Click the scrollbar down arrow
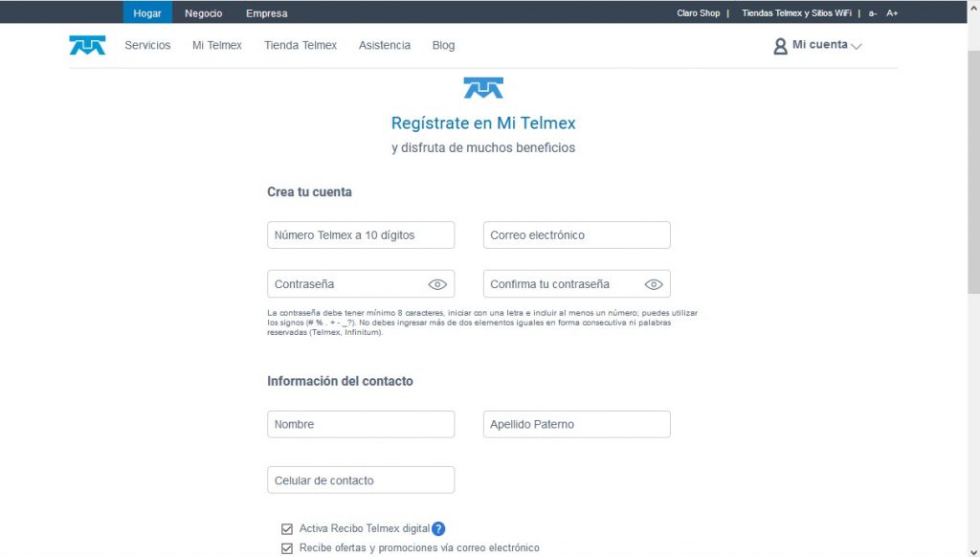 pyautogui.click(x=973, y=551)
